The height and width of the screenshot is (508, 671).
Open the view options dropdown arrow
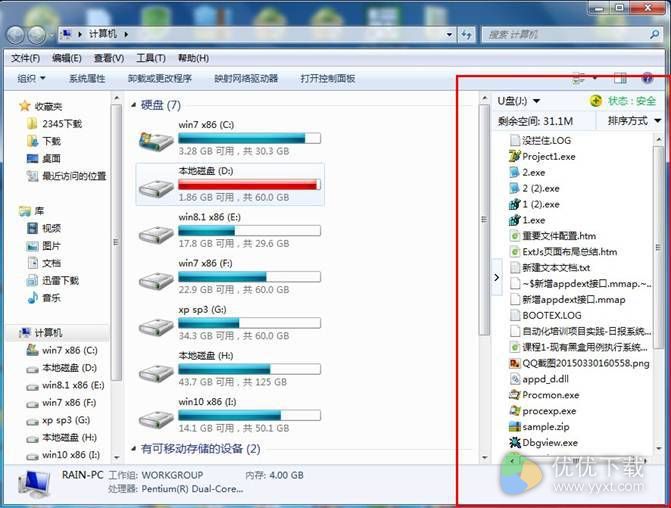coord(595,78)
